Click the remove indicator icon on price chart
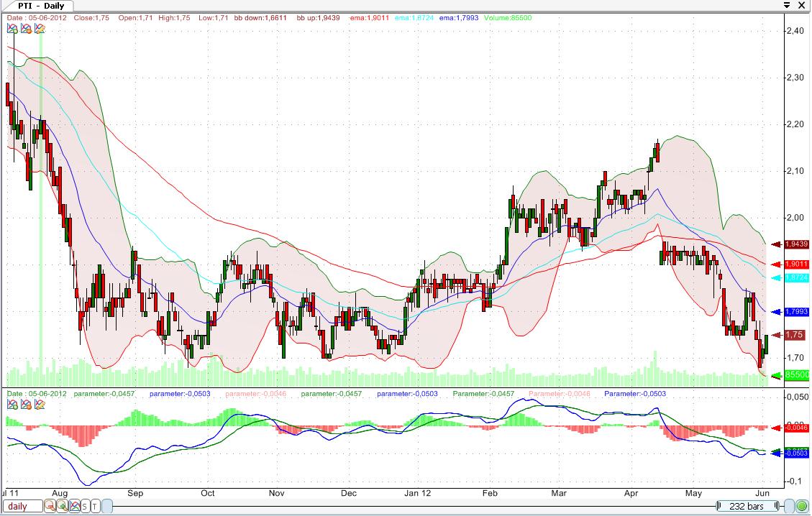 25,29
